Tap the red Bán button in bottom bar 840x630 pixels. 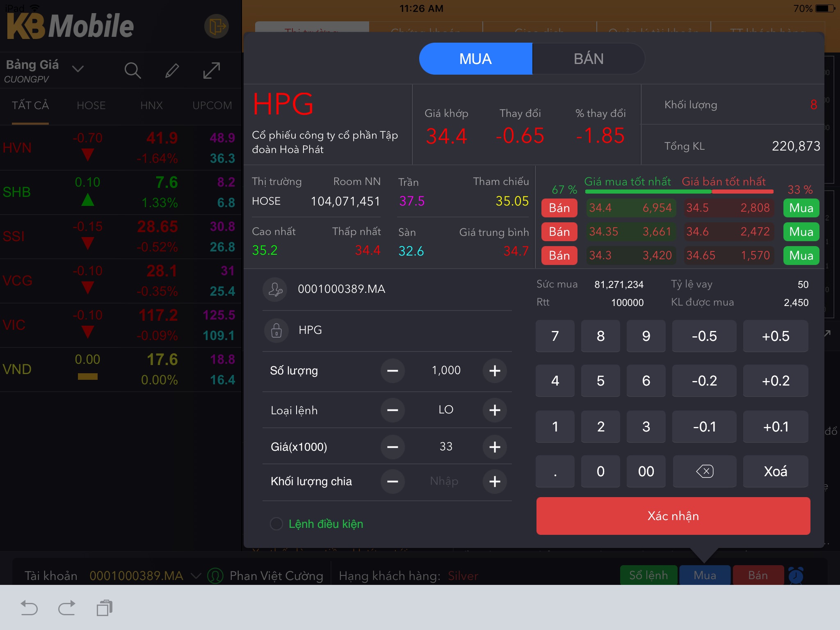[758, 575]
